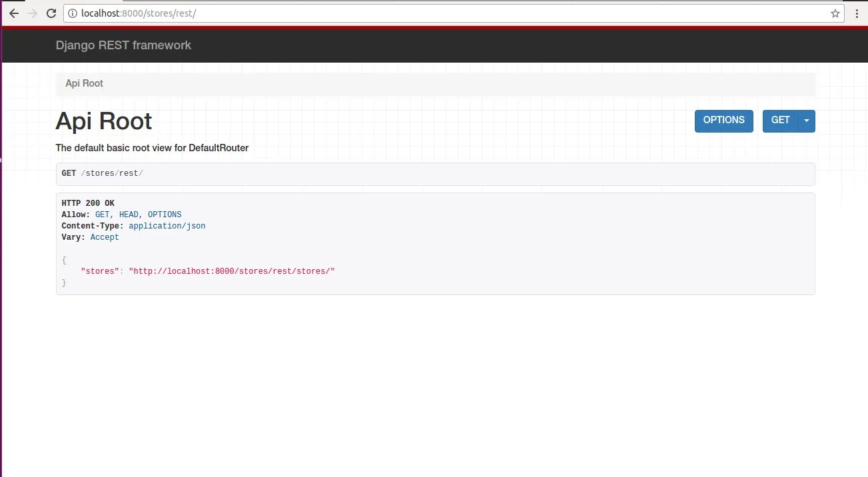Image resolution: width=868 pixels, height=477 pixels.
Task: Open the Chrome three-dot menu
Action: tap(856, 13)
